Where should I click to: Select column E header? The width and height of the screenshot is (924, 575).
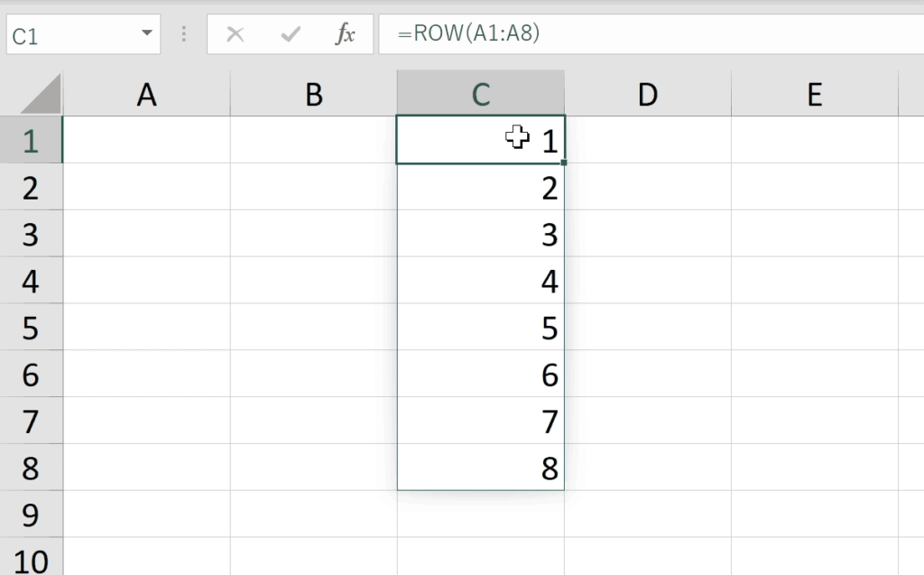pos(814,94)
